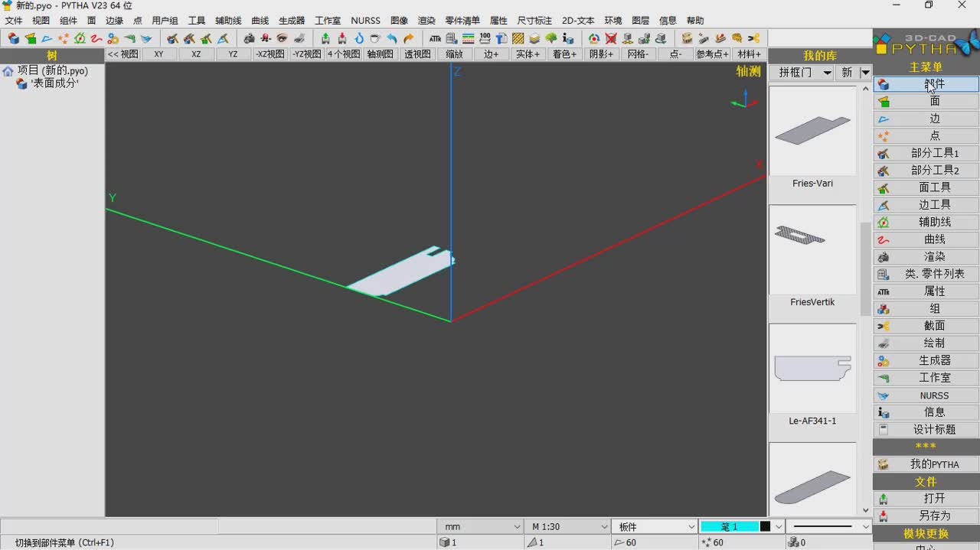This screenshot has width=980, height=550.
Task: Click the printer toolbar icon
Action: pyautogui.click(x=299, y=38)
